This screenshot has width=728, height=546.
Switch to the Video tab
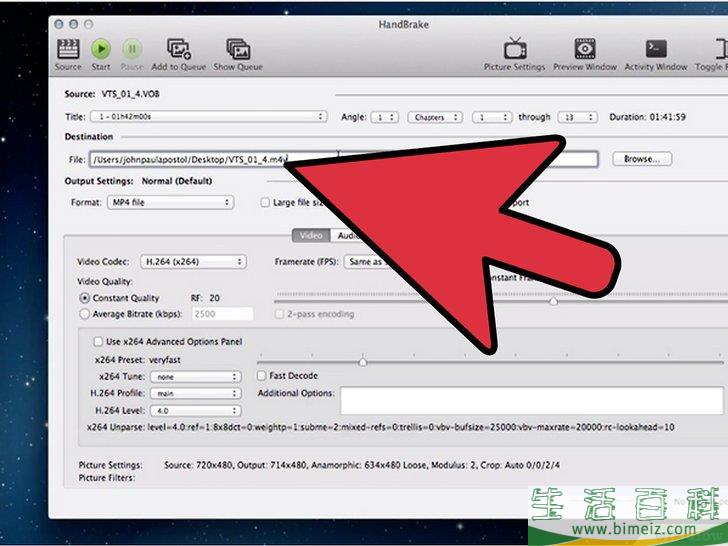311,235
